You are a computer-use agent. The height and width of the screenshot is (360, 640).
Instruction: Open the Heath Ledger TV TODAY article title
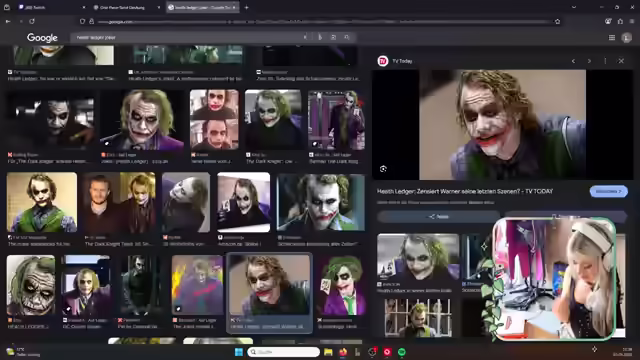(x=465, y=191)
